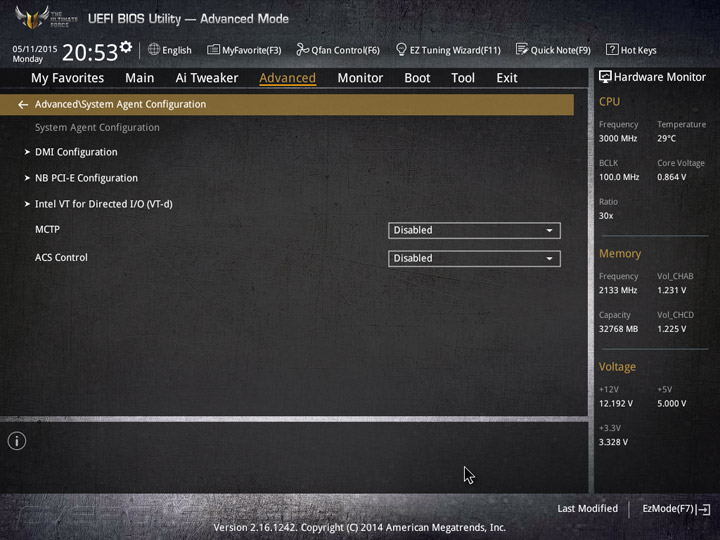
Task: Open the ACS Control Disabled dropdown
Action: point(474,258)
